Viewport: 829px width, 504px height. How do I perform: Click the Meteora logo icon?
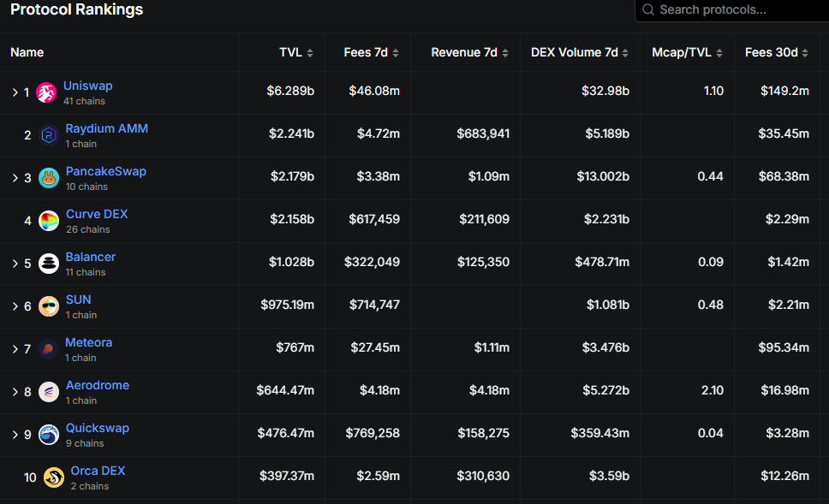pyautogui.click(x=48, y=349)
